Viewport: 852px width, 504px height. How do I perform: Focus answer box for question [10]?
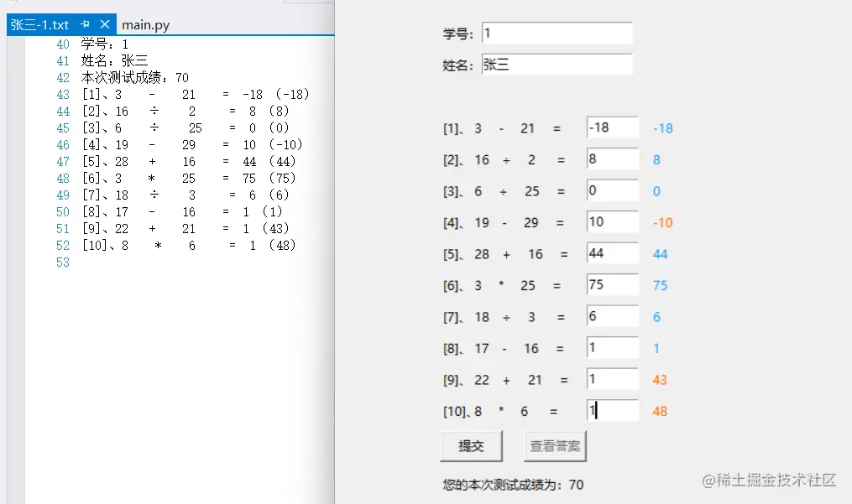[613, 411]
